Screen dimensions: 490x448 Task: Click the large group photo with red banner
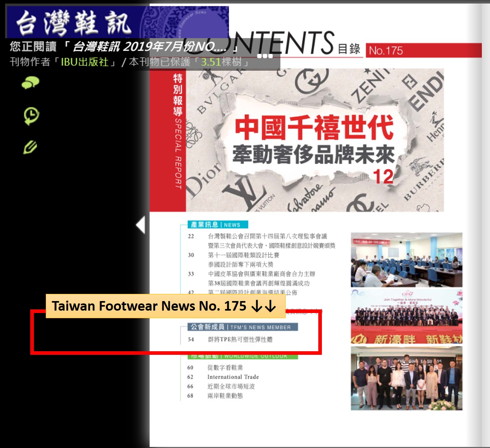[x=406, y=317]
